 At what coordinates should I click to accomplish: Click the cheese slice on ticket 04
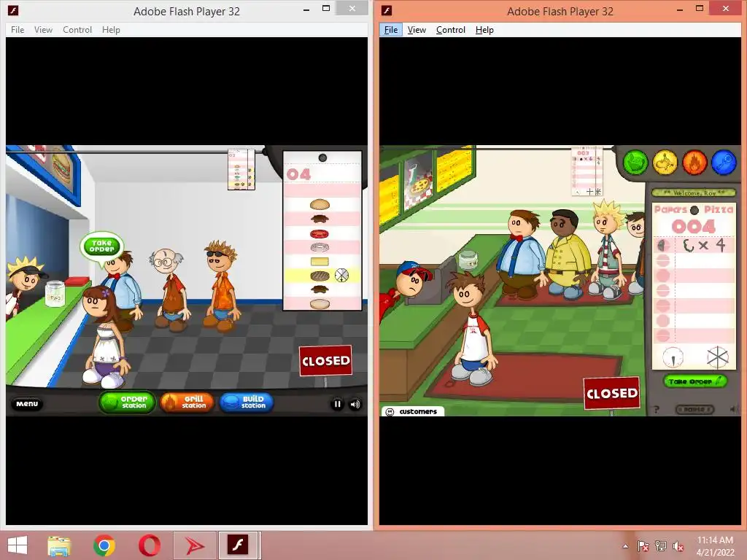pyautogui.click(x=320, y=262)
